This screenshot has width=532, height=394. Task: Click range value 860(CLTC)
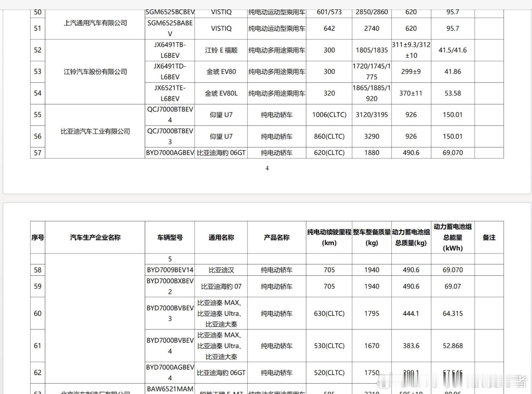coord(329,136)
